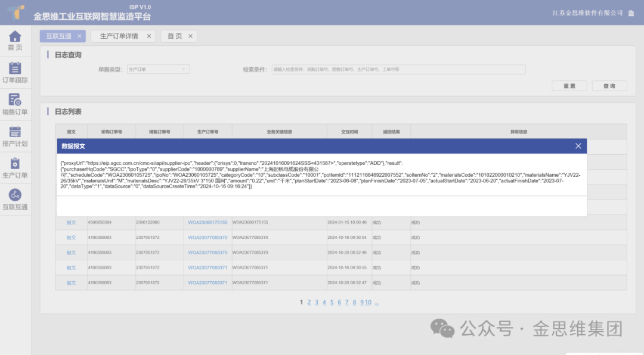The image size is (644, 355).
Task: Close the 生产订单详情 tab
Action: pos(149,36)
